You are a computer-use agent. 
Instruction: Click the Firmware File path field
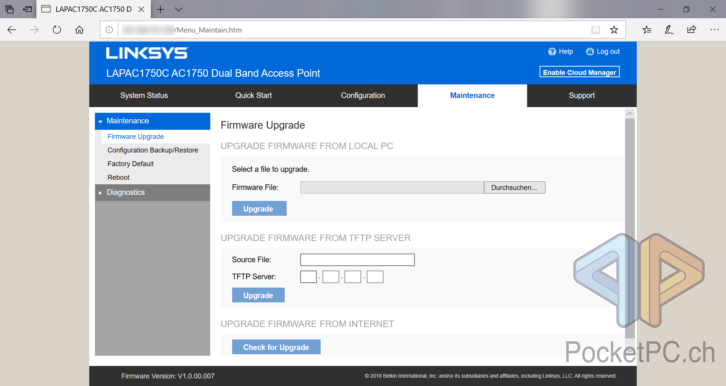click(392, 187)
